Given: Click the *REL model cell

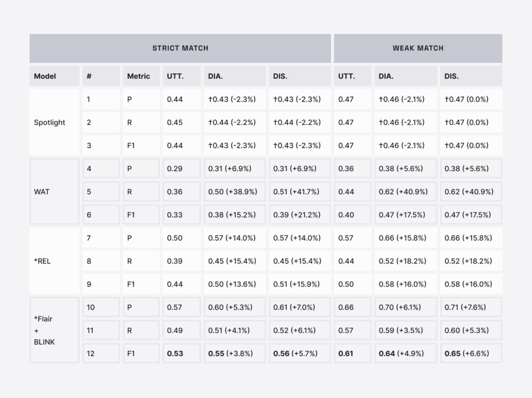Looking at the screenshot, I should tap(55, 261).
